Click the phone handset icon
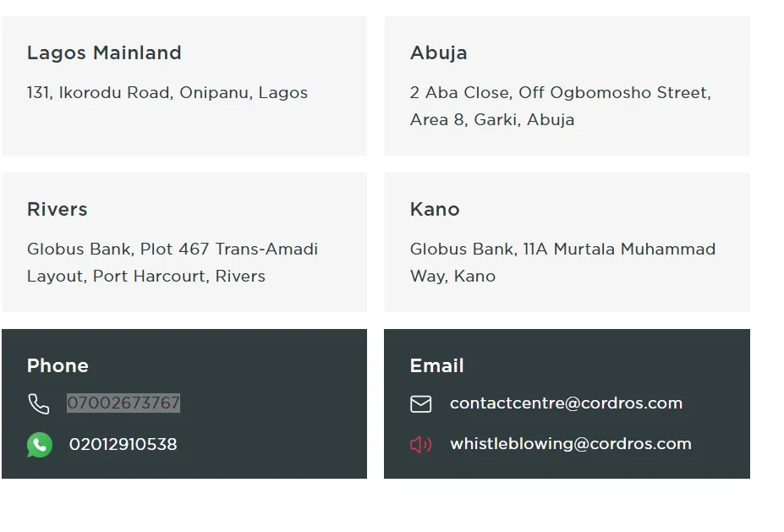784x532 pixels. pos(39,404)
